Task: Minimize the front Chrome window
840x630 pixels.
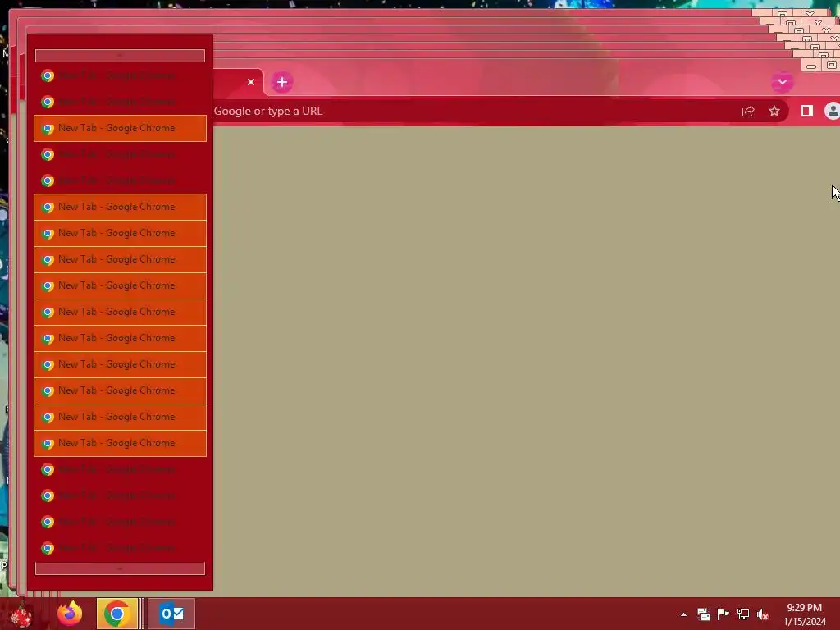Action: tap(811, 66)
